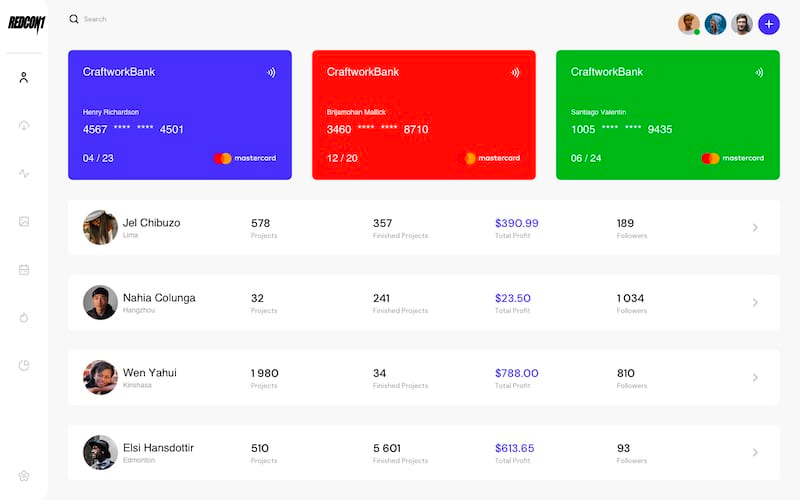Screen dimensions: 800x500
Task: Click total profit $23.50
Action: pyautogui.click(x=513, y=298)
